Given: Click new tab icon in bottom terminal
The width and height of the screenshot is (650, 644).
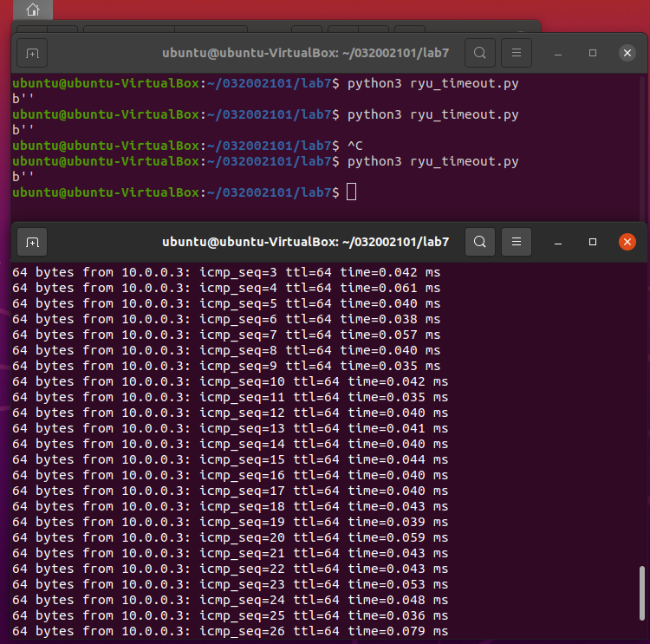Looking at the screenshot, I should click(x=32, y=242).
